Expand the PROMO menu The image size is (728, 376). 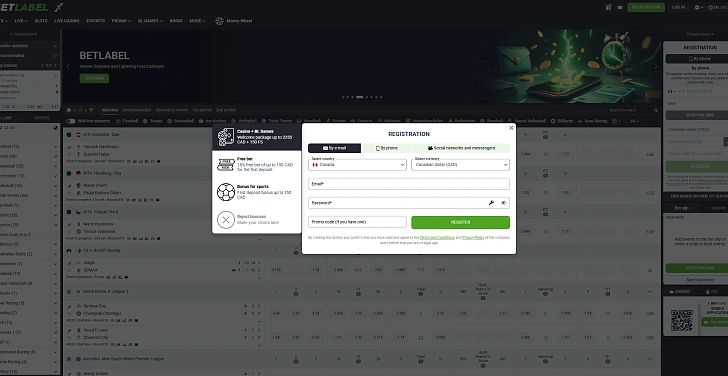tap(121, 21)
